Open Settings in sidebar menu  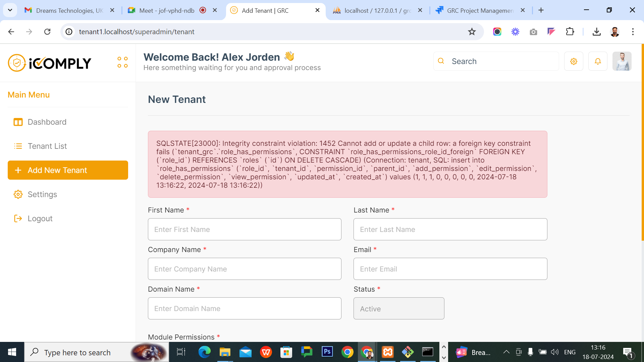(x=42, y=194)
